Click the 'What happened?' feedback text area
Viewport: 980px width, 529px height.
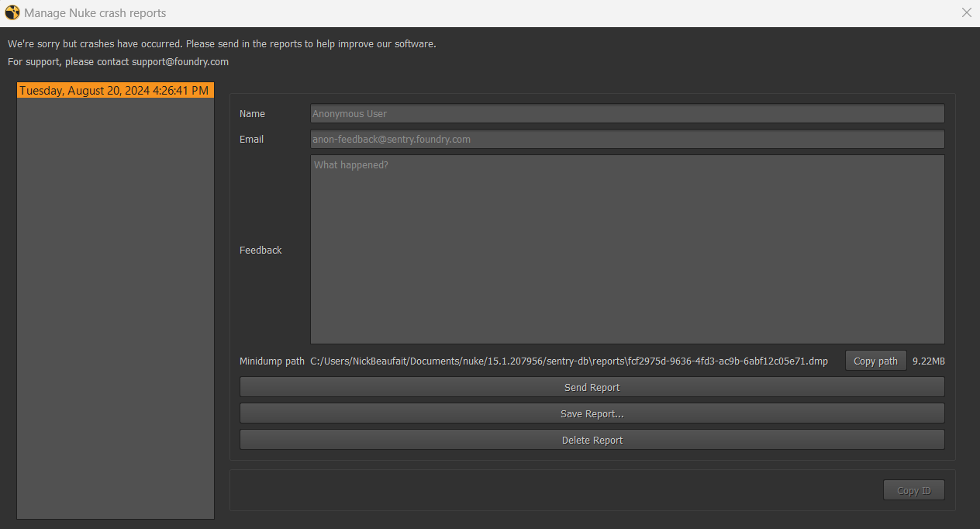pos(627,249)
